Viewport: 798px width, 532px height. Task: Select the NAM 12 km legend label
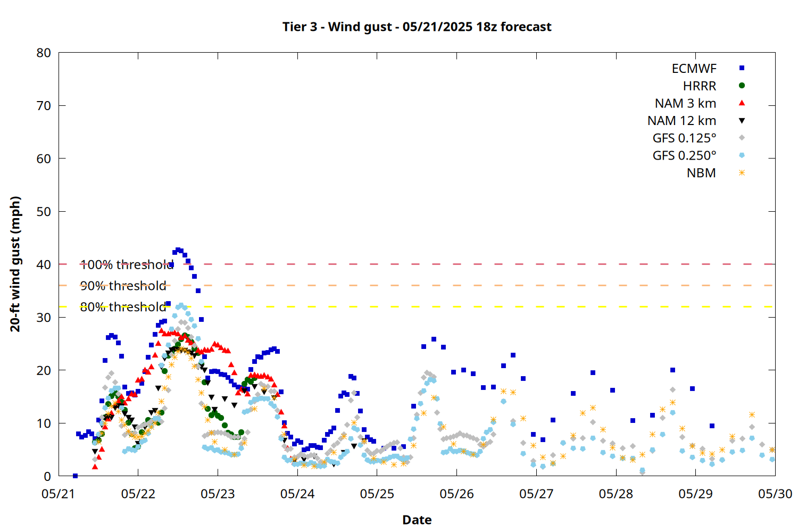tap(681, 121)
